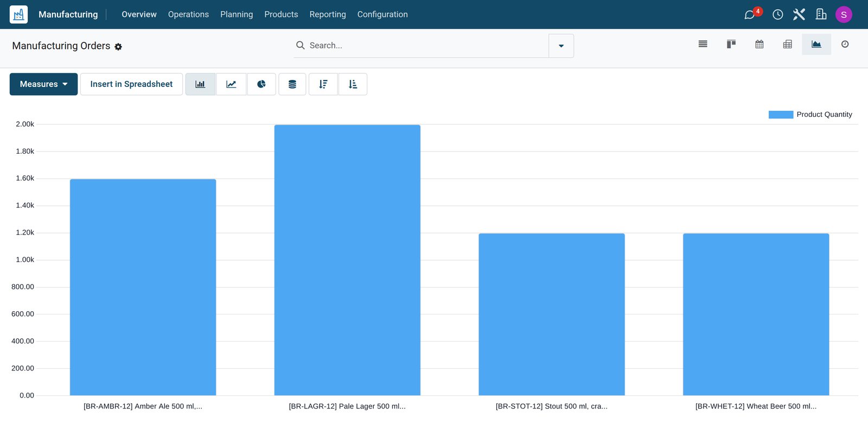Image resolution: width=868 pixels, height=422 pixels.
Task: Switch to activity view
Action: point(845,45)
